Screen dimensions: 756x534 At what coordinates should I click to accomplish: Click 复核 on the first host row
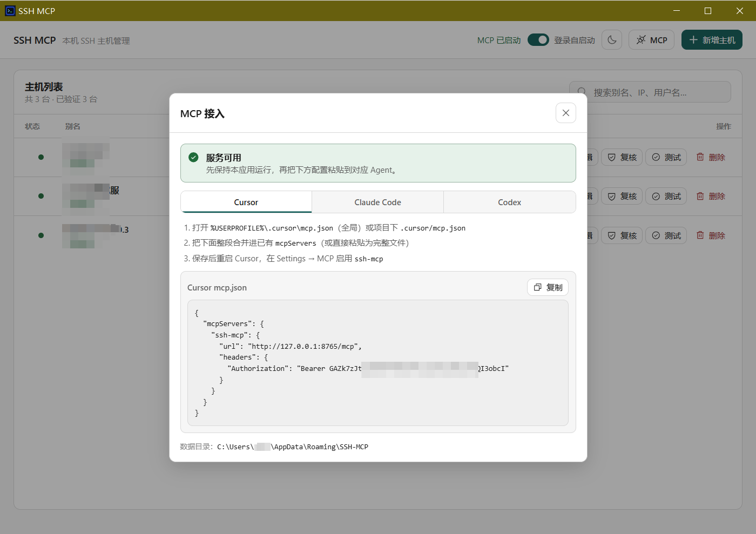pyautogui.click(x=622, y=157)
